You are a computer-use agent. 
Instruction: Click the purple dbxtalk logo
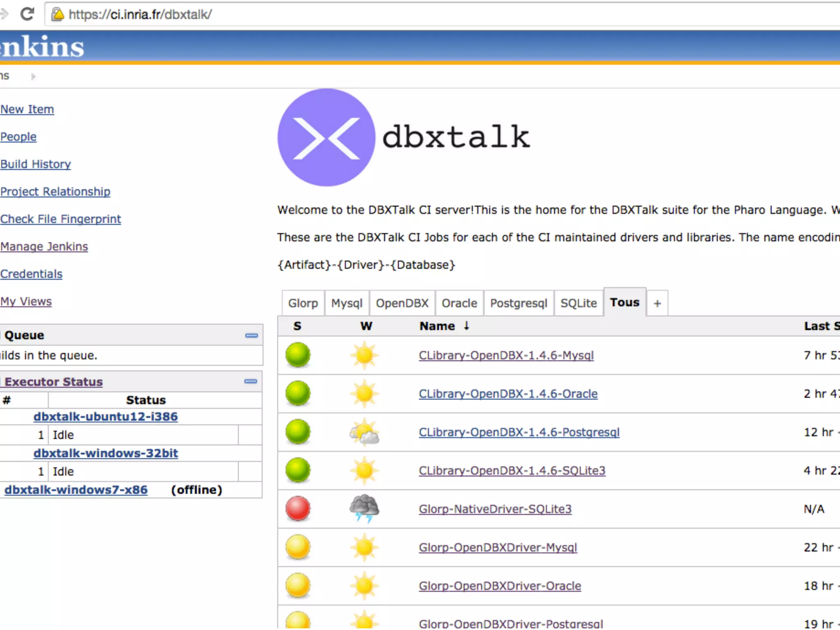tap(326, 137)
